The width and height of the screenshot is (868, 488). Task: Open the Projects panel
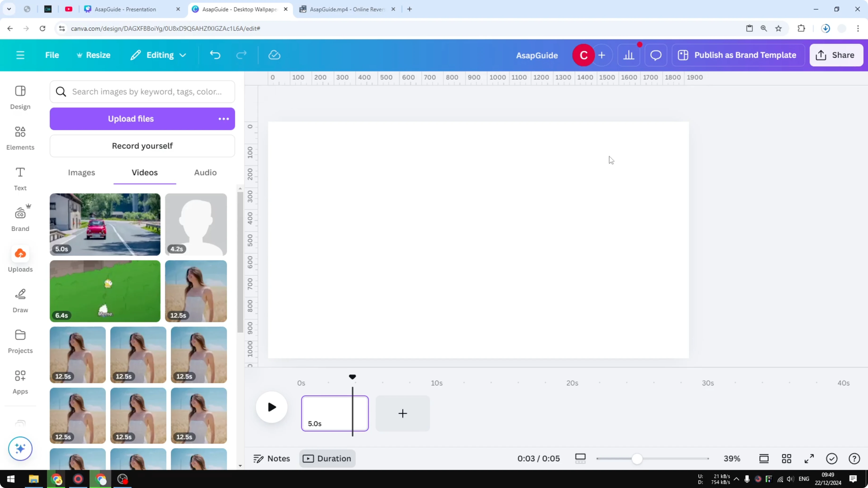click(x=20, y=341)
